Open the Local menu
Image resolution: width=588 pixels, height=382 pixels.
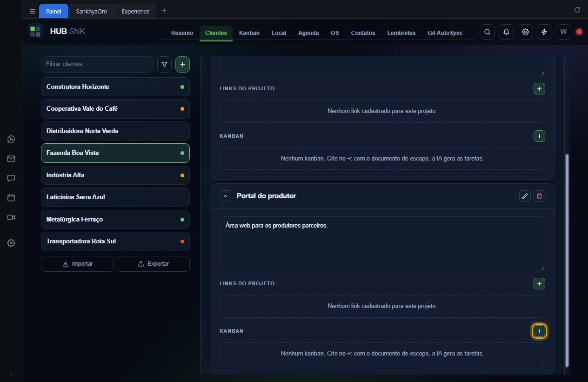[x=279, y=33]
